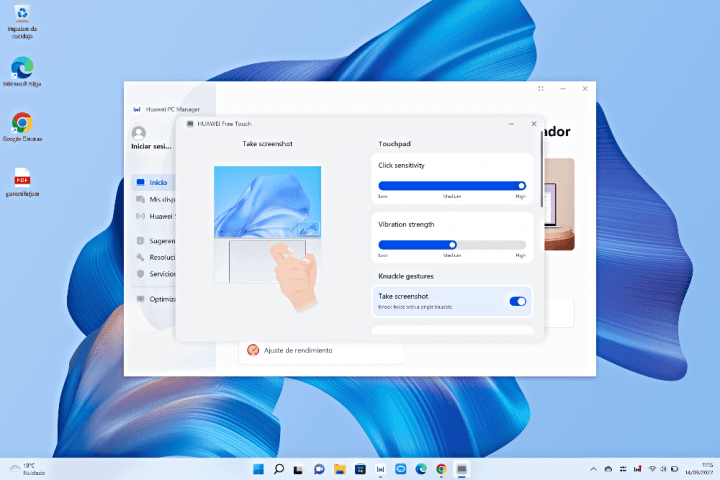720x480 pixels.
Task: Show hidden system tray icons
Action: coord(593,469)
